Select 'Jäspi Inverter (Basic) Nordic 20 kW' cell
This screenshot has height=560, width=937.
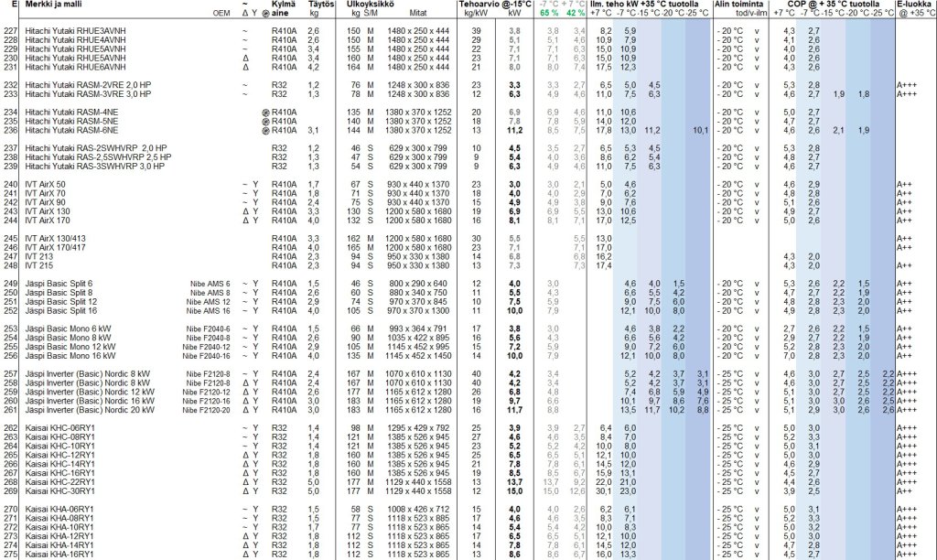click(x=90, y=410)
